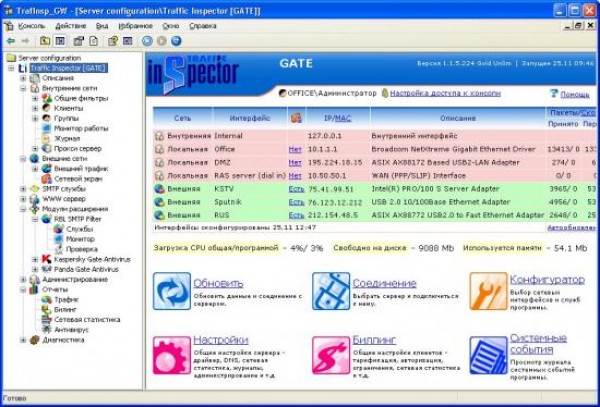Click the IP/MAC column header

[335, 118]
